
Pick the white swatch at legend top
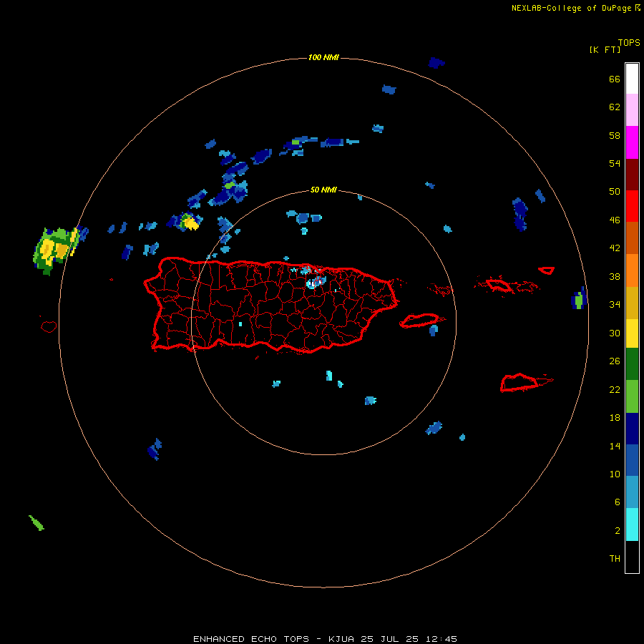[632, 79]
